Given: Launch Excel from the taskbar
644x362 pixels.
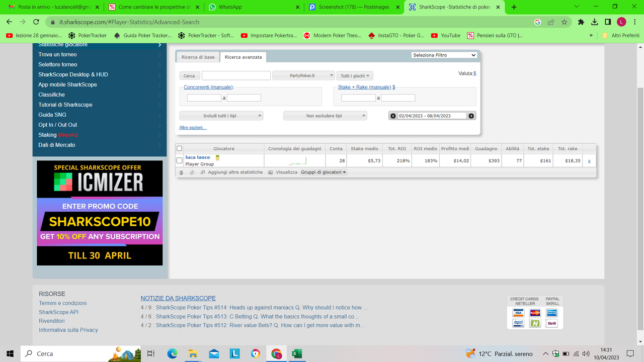Looking at the screenshot, I should [296, 353].
